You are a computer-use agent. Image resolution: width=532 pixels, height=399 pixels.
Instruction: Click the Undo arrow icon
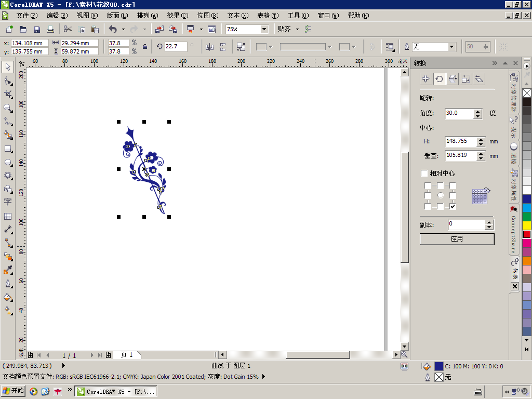point(113,29)
